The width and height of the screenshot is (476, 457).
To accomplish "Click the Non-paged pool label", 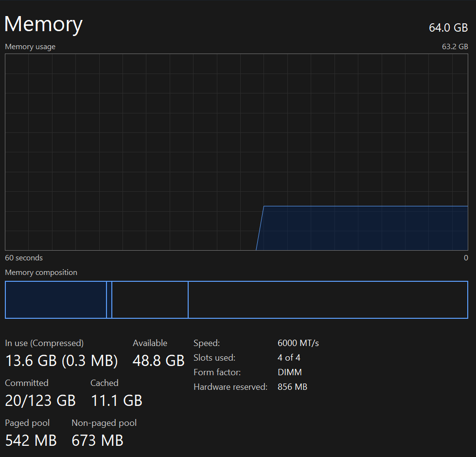I will click(x=104, y=423).
